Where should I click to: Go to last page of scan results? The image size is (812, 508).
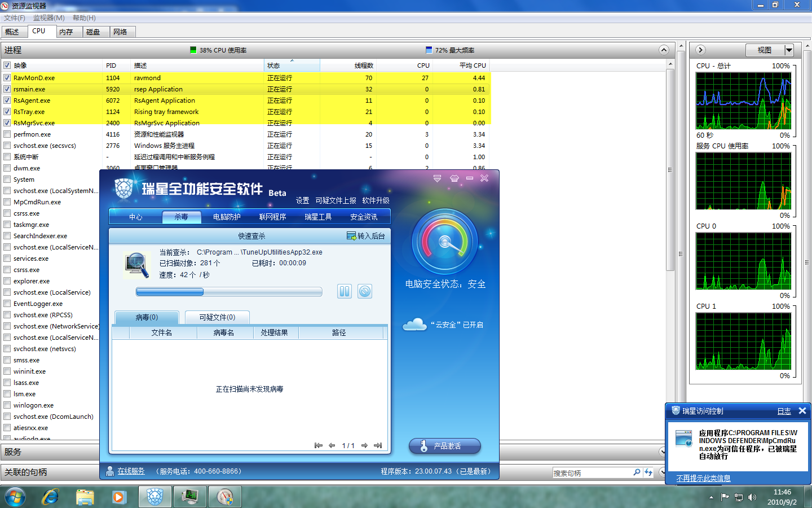378,445
